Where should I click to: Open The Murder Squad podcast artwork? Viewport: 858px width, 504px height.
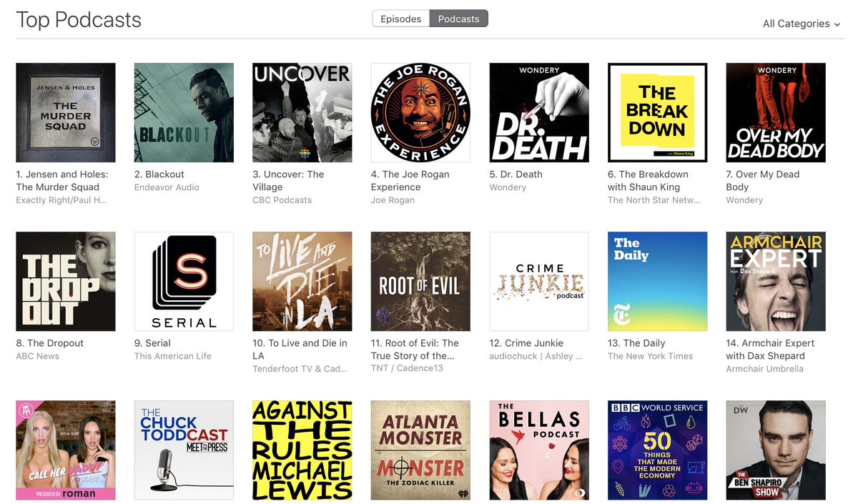(x=66, y=113)
